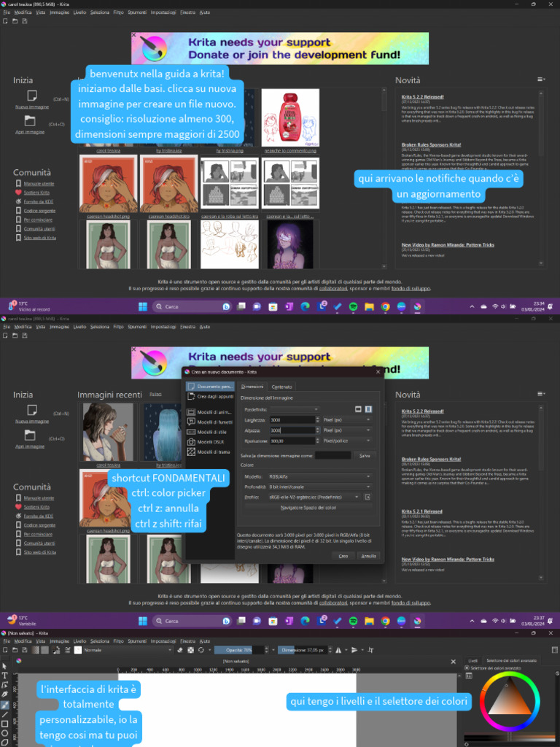Select the Text tool in the toolbox
560x747 pixels.
coord(5,675)
